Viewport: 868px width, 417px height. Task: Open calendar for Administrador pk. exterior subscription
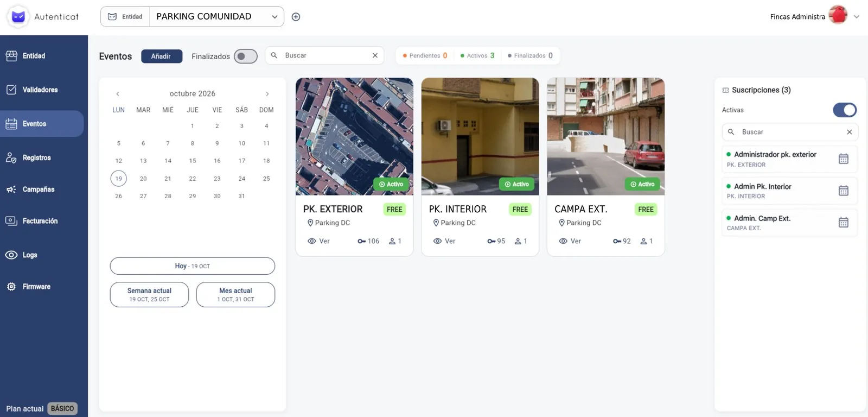click(844, 159)
